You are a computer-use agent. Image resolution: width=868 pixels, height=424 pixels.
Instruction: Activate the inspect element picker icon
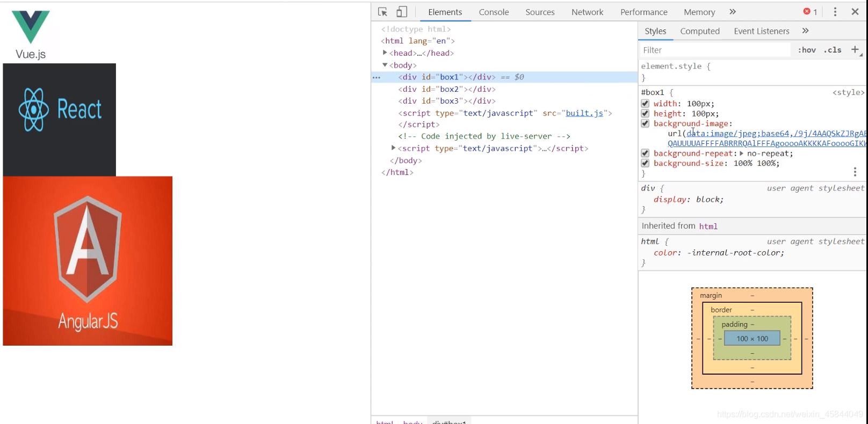point(382,12)
